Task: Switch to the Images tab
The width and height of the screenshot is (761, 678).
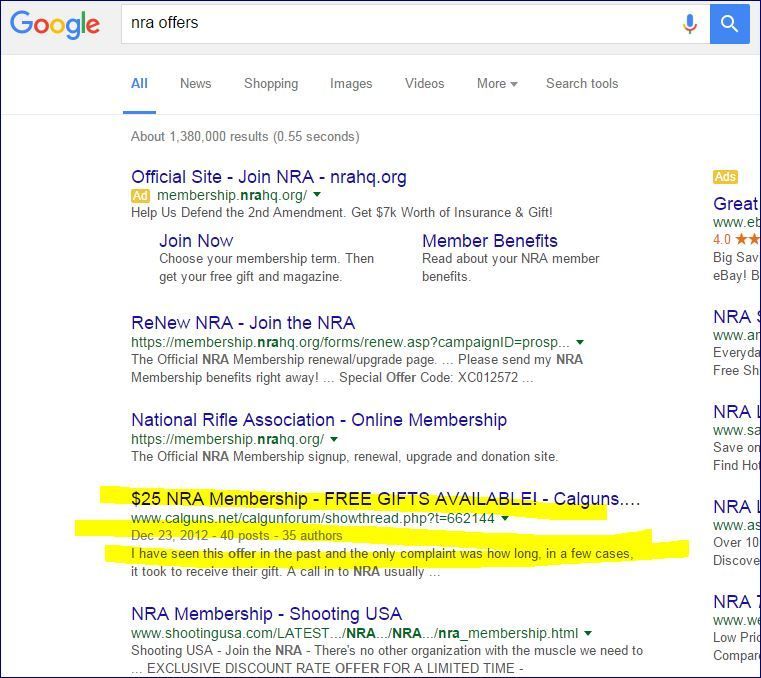Action: (x=351, y=83)
